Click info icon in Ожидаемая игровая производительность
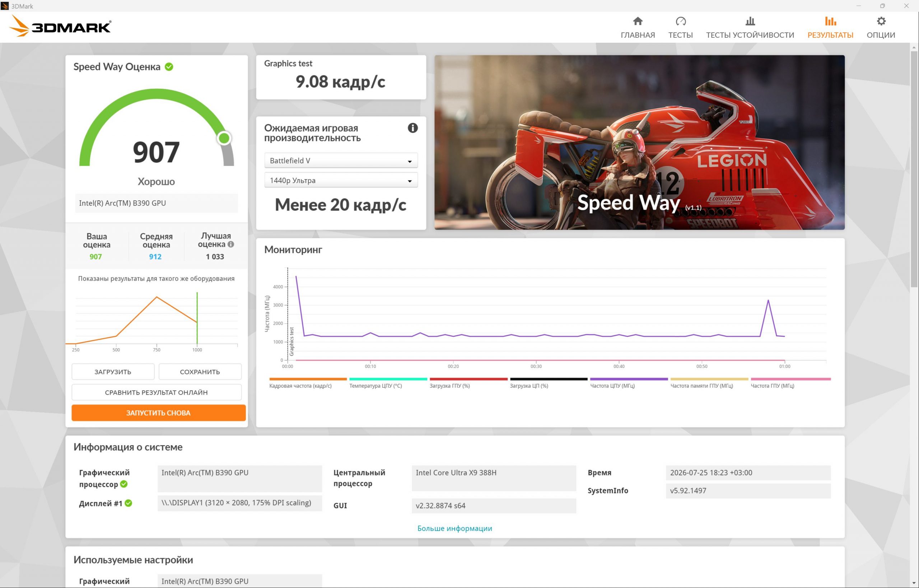Image resolution: width=919 pixels, height=588 pixels. (412, 128)
